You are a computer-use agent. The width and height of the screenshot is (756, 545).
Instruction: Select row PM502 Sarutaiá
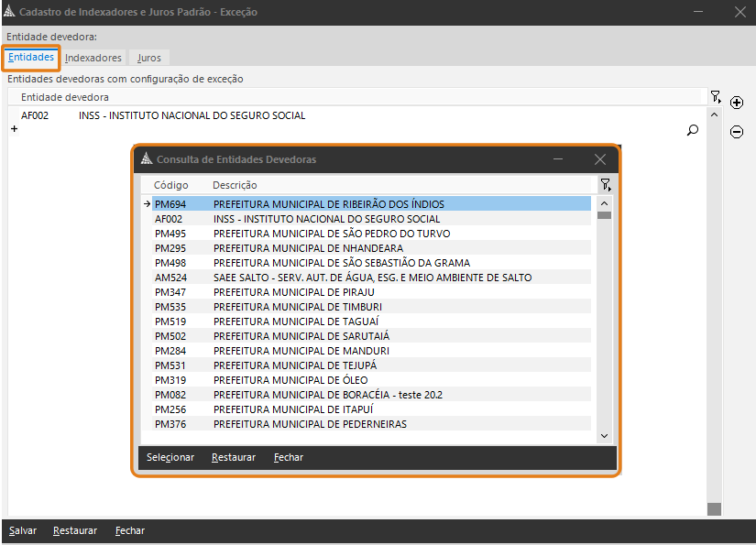371,336
